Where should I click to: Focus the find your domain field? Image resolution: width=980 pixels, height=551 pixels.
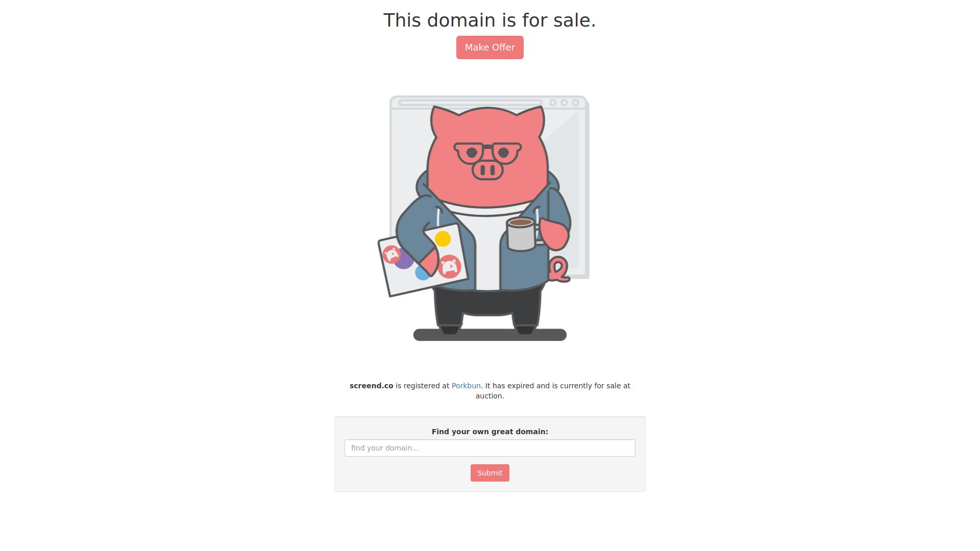[489, 448]
